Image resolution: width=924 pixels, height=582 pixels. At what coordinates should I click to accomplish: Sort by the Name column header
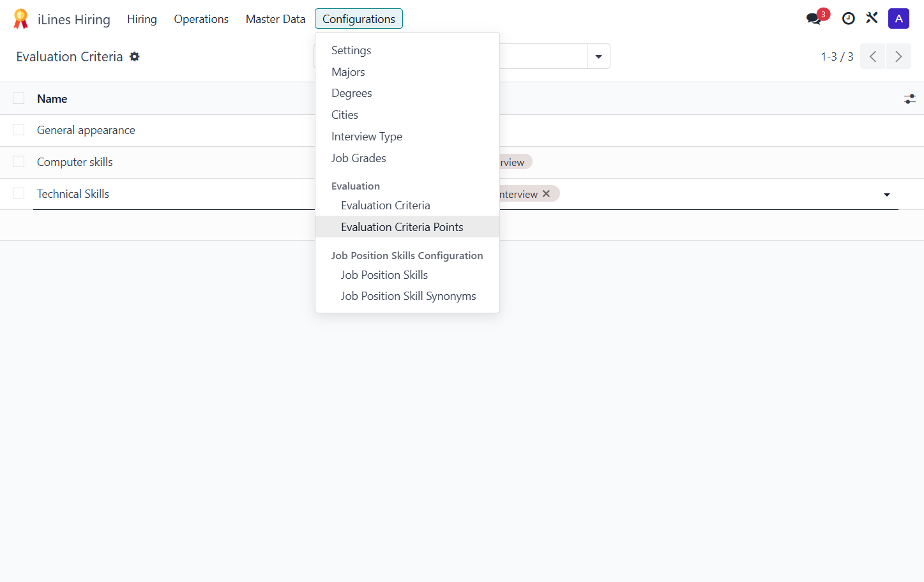(52, 99)
